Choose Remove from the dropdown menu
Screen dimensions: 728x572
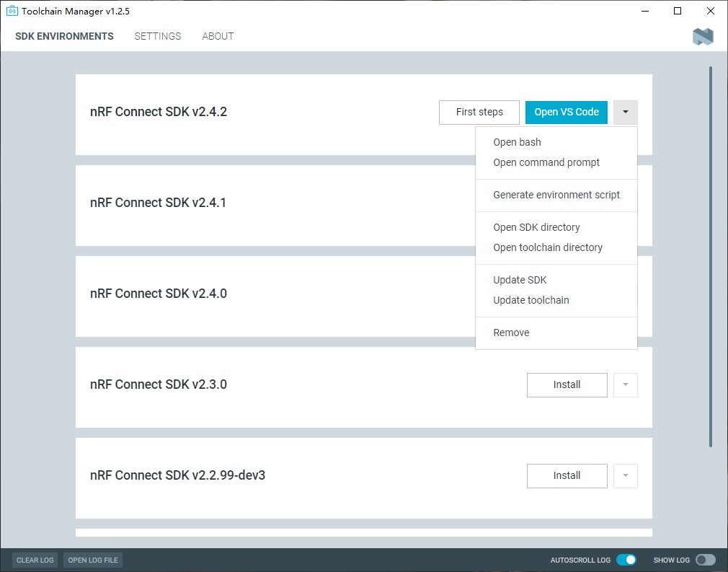point(556,333)
